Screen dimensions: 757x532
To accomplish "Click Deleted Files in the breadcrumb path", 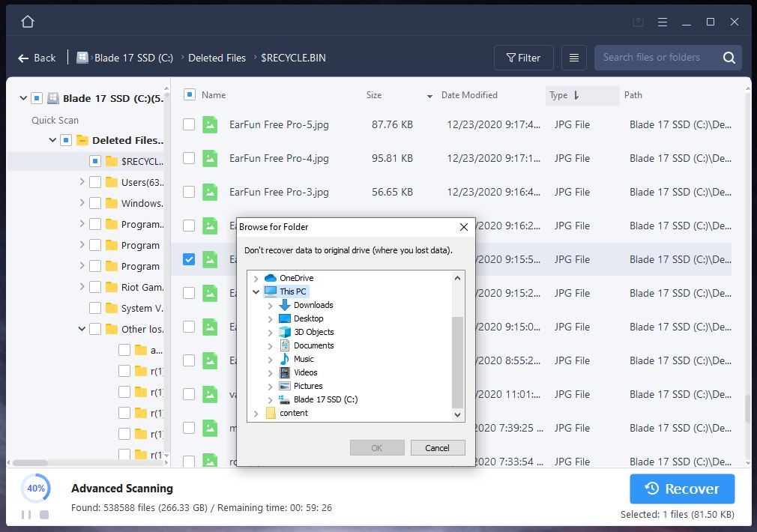I will (x=217, y=58).
